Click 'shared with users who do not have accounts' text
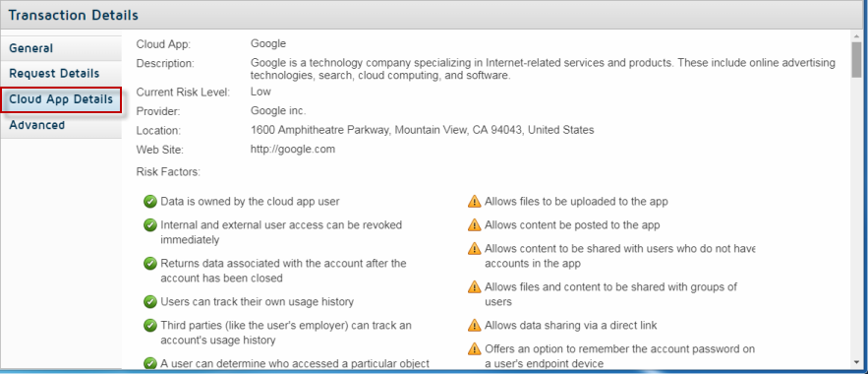 click(x=620, y=256)
